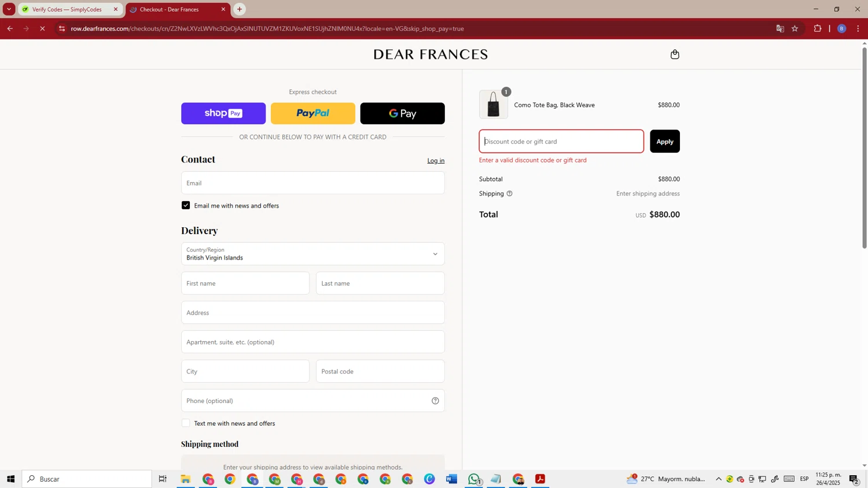Click the Phone field help question icon
Image resolution: width=868 pixels, height=488 pixels.
pos(435,401)
